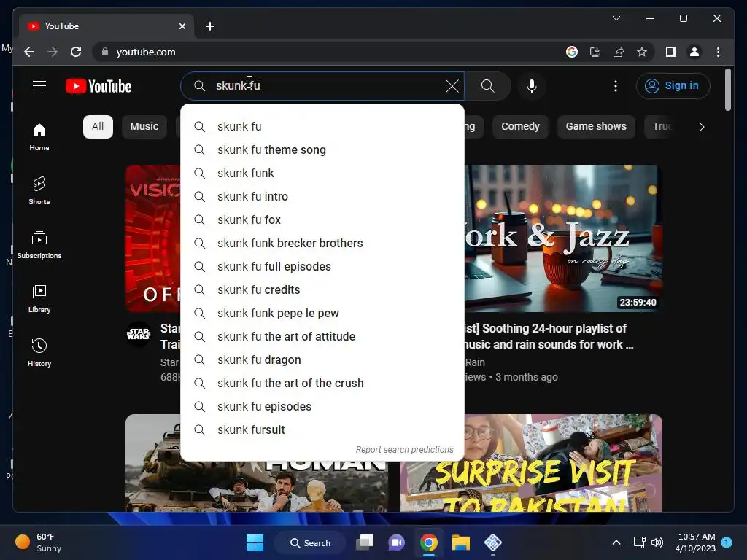Open a new browser tab
This screenshot has height=560, width=747.
pyautogui.click(x=209, y=26)
